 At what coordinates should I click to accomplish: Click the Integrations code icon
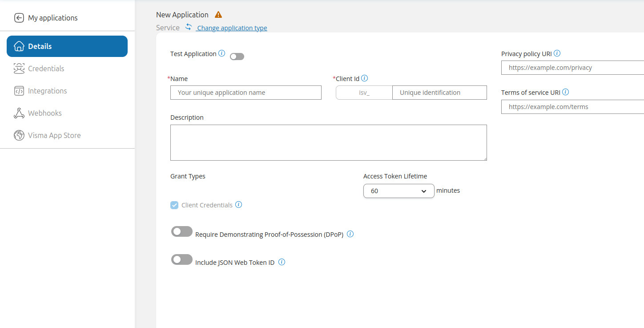[x=19, y=90]
